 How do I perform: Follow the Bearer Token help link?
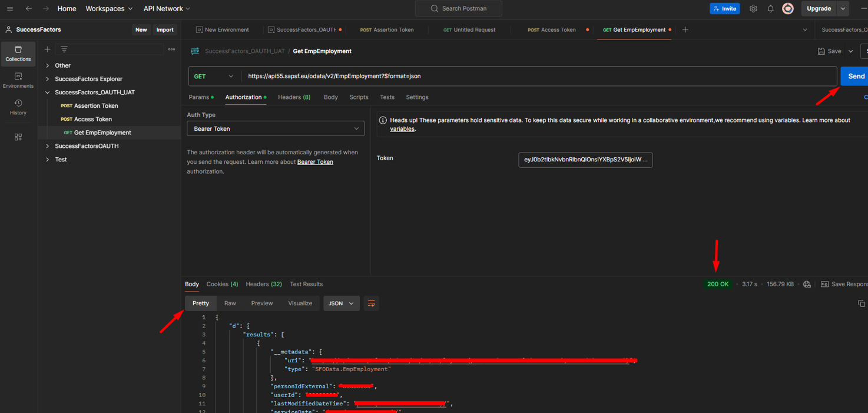(315, 162)
